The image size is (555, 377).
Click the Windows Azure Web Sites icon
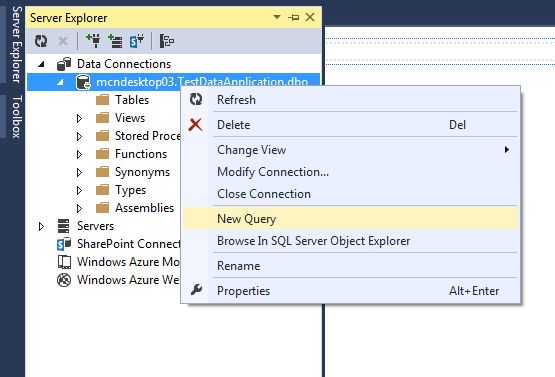[64, 280]
